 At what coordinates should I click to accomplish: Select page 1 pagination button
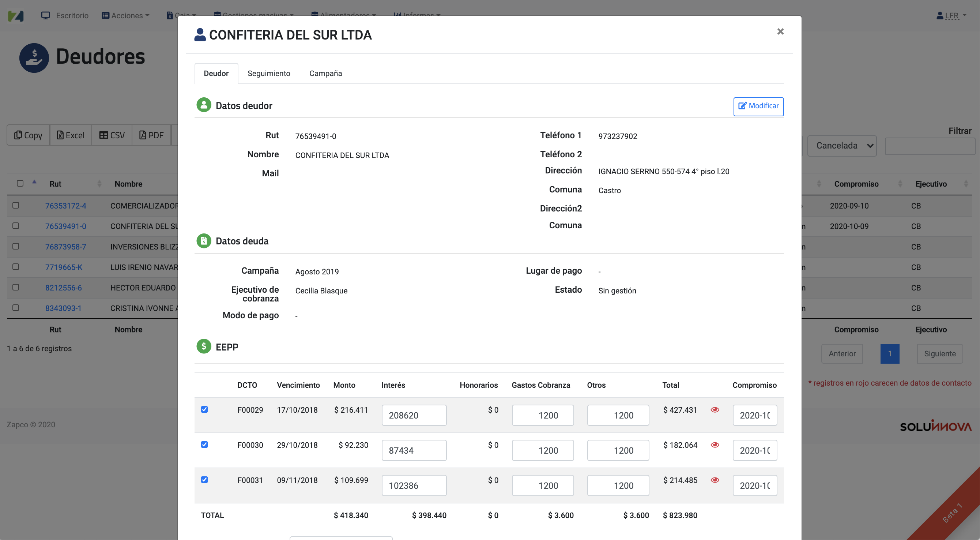(890, 353)
